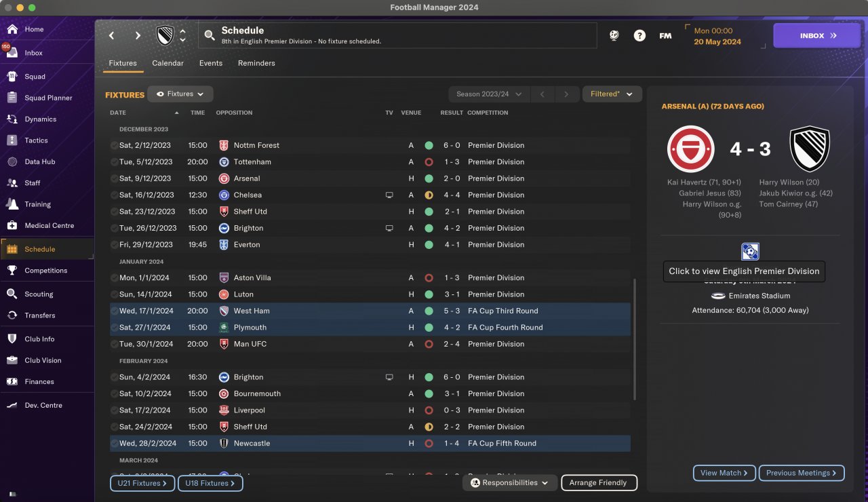Open the Medical Centre sidebar icon
This screenshot has height=502, width=868.
pos(12,225)
